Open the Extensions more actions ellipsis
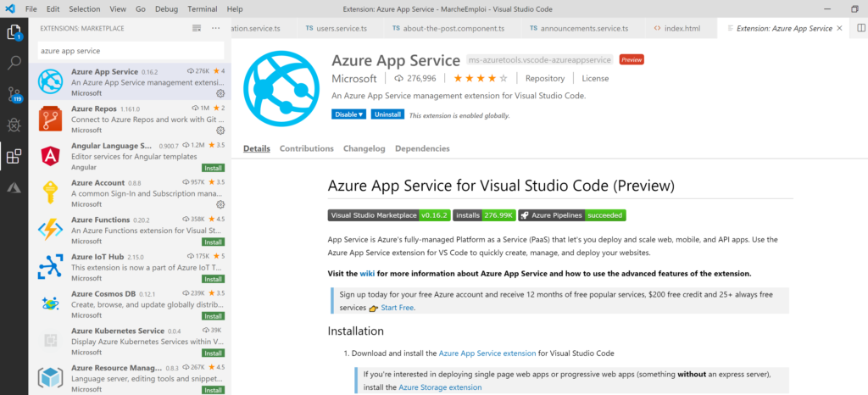This screenshot has width=868, height=395. [216, 28]
